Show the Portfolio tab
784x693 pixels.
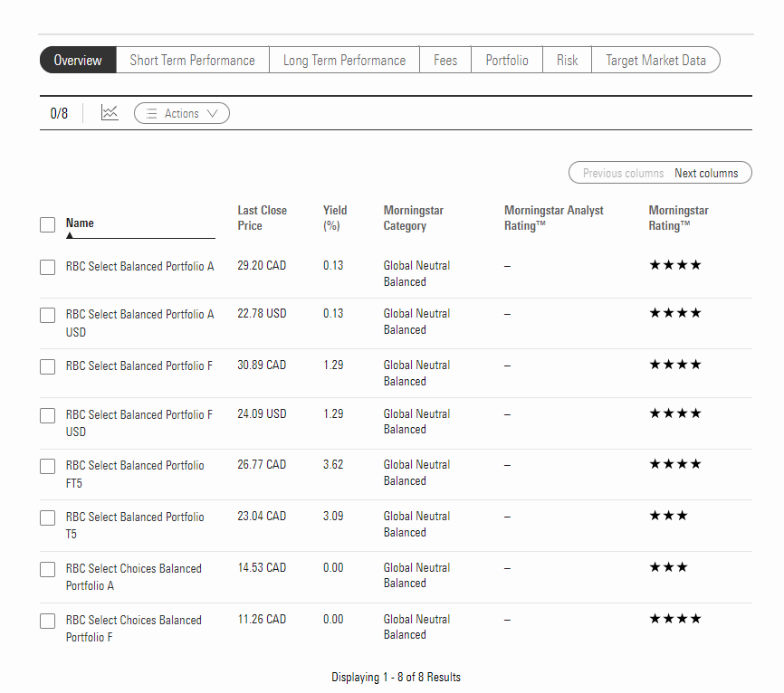tap(507, 60)
